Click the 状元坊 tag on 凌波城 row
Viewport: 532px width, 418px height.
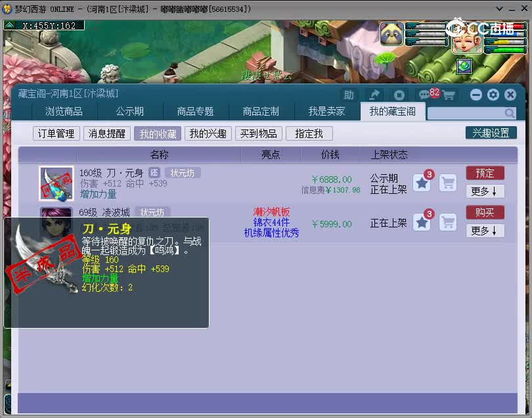(x=152, y=212)
